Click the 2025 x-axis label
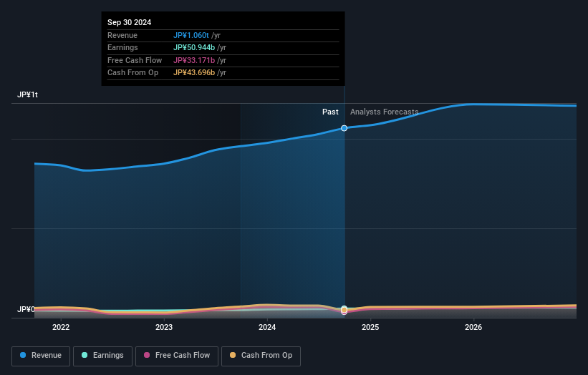588x375 pixels. (x=370, y=327)
